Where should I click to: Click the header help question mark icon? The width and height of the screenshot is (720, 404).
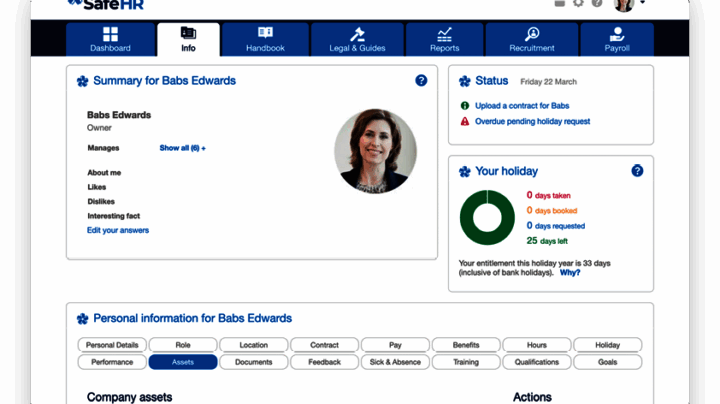tap(596, 3)
